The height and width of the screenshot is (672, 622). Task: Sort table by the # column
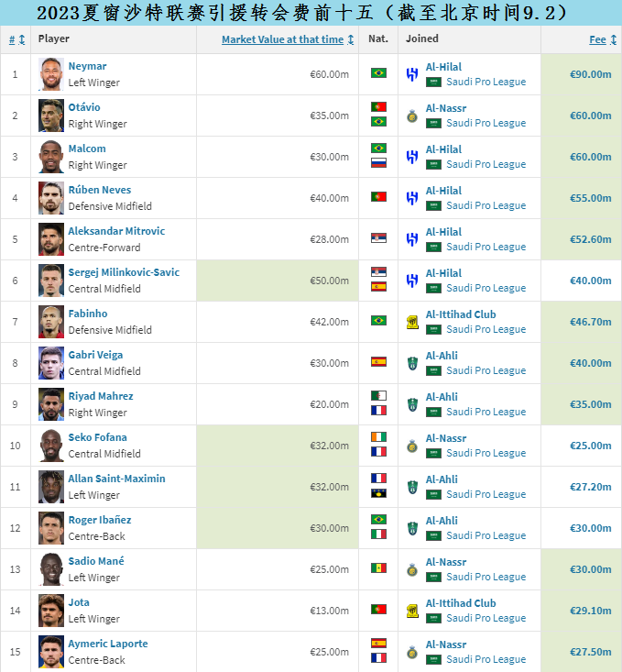pyautogui.click(x=16, y=39)
